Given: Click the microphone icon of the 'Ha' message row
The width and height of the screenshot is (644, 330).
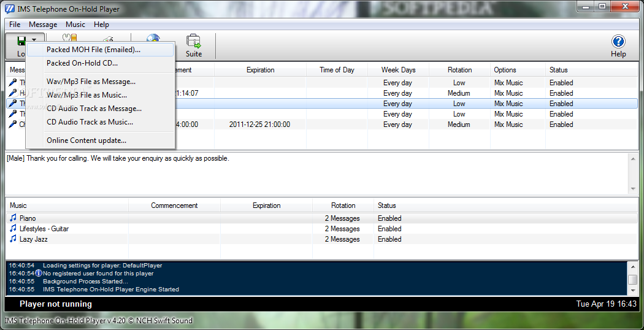Looking at the screenshot, I should pos(13,93).
